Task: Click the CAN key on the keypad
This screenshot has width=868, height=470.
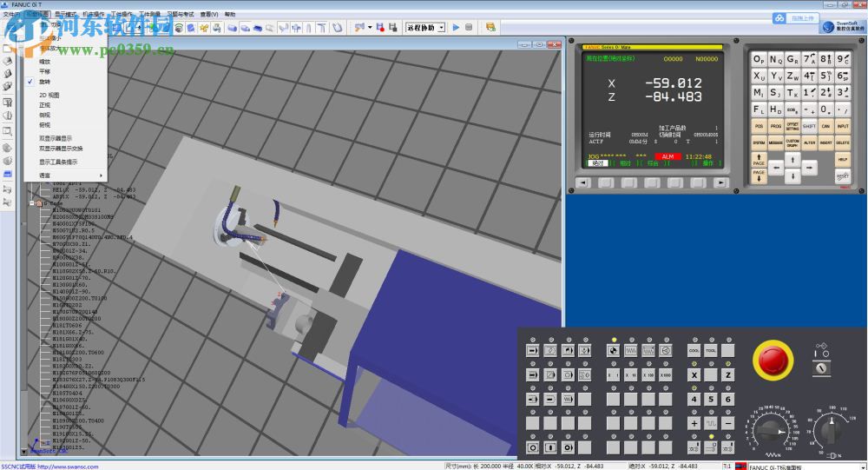Action: tap(826, 126)
